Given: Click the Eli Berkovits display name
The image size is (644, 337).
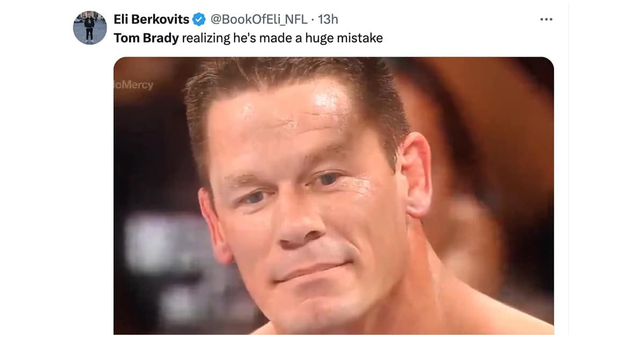Looking at the screenshot, I should coord(151,20).
